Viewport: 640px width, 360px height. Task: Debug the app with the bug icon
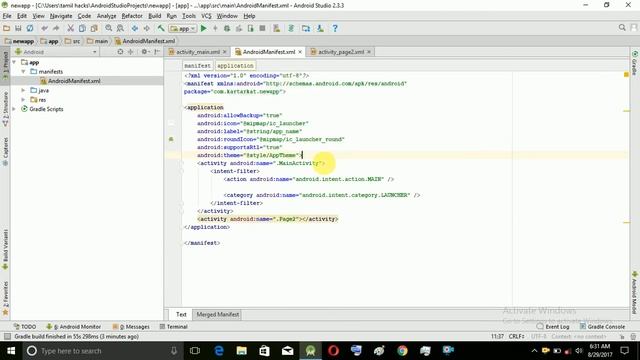[227, 28]
